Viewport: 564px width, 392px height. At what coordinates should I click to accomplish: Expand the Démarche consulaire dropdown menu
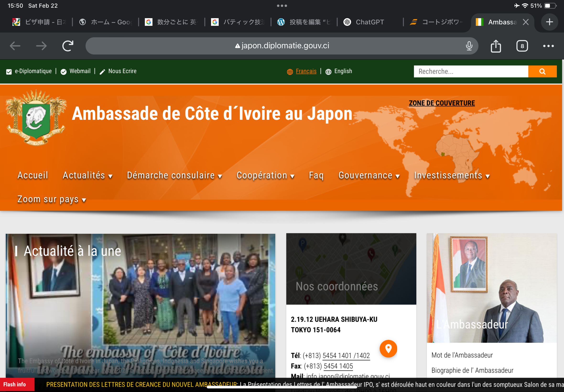(x=174, y=176)
